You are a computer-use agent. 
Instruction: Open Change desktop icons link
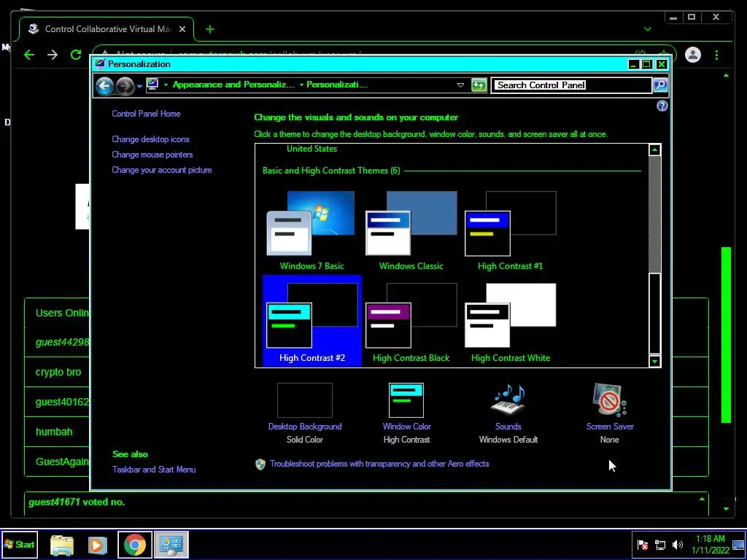coord(150,139)
